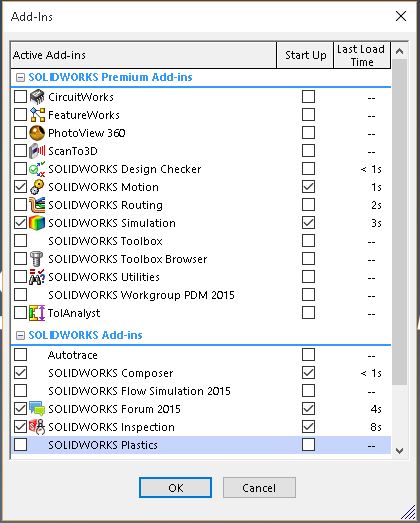Select the SOLIDWORKS Plastics row text
Screen dimensions: 420x523
103,445
